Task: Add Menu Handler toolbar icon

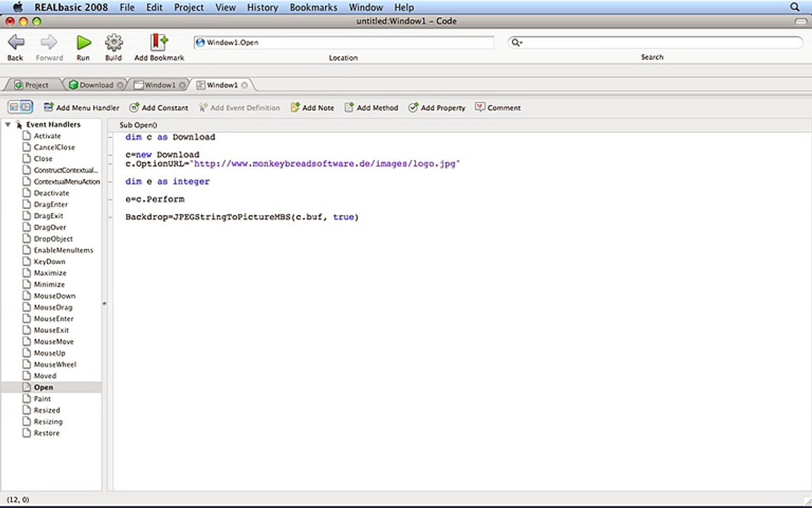Action: [49, 107]
